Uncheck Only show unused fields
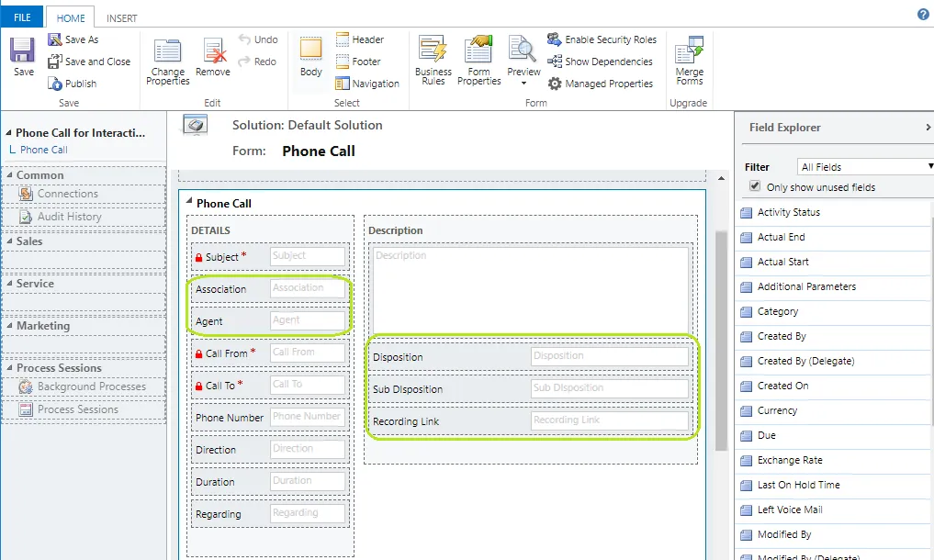The image size is (934, 560). coord(755,185)
